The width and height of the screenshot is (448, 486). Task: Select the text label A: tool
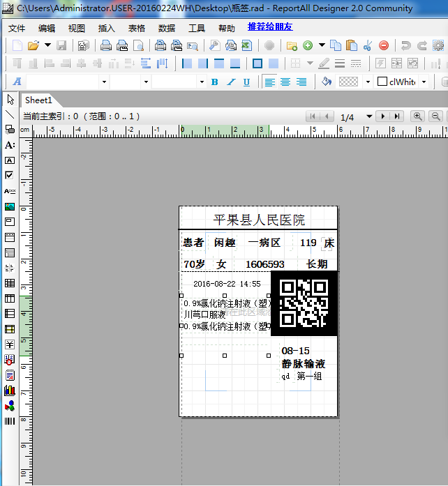click(x=10, y=145)
